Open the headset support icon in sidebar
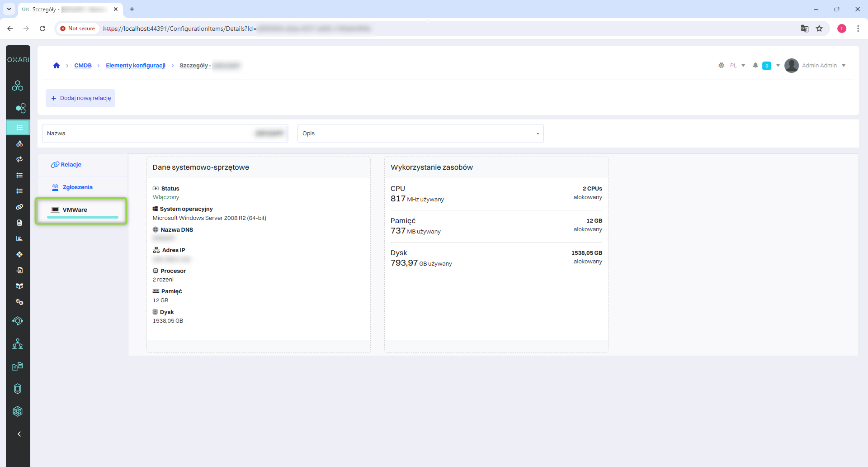The height and width of the screenshot is (467, 868). (18, 321)
